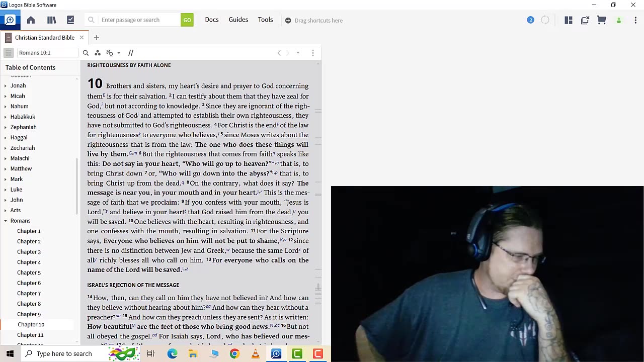Collapse the Romans tree entry
The height and width of the screenshot is (362, 644).
tap(6, 221)
